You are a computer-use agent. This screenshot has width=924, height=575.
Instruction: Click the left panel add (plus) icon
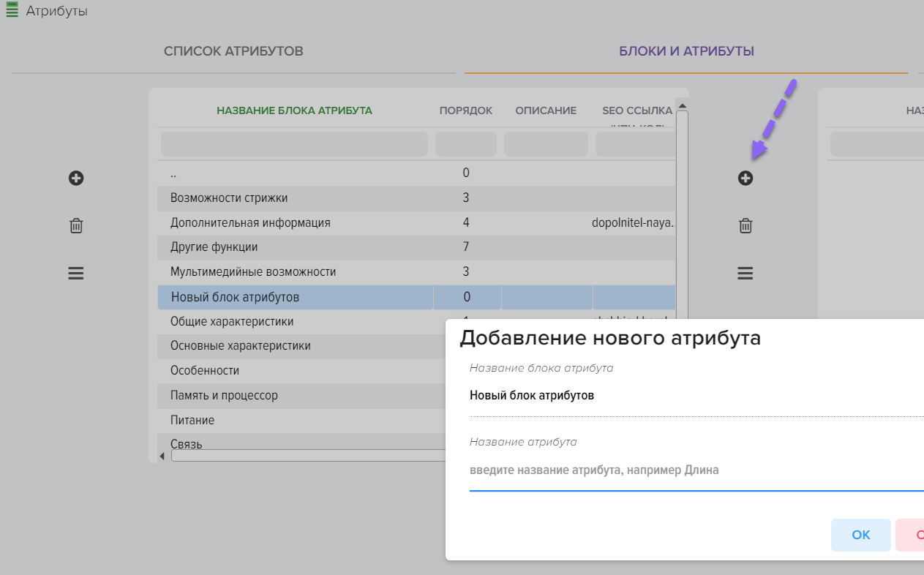point(76,178)
